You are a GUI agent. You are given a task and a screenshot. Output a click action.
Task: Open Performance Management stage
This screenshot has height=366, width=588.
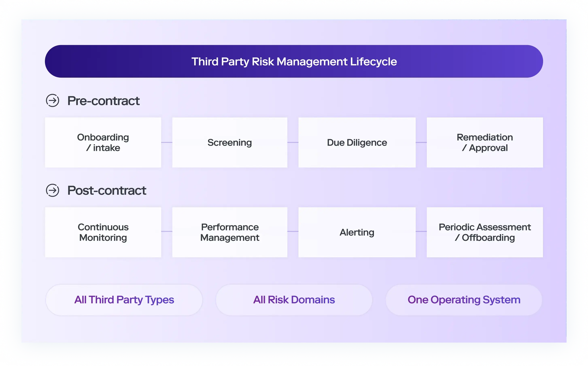pyautogui.click(x=230, y=232)
